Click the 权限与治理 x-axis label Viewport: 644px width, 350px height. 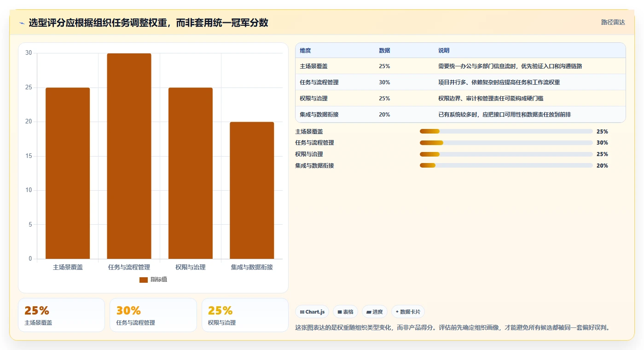[191, 267]
